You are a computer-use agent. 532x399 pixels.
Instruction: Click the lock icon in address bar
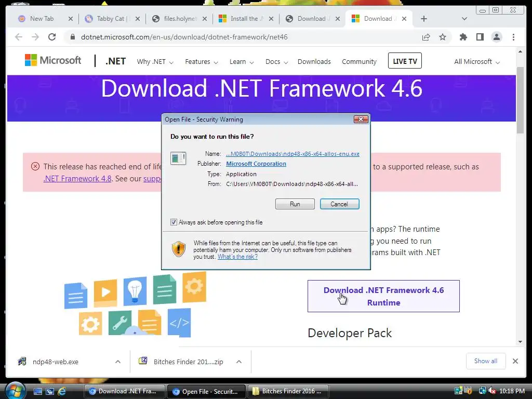coord(72,37)
